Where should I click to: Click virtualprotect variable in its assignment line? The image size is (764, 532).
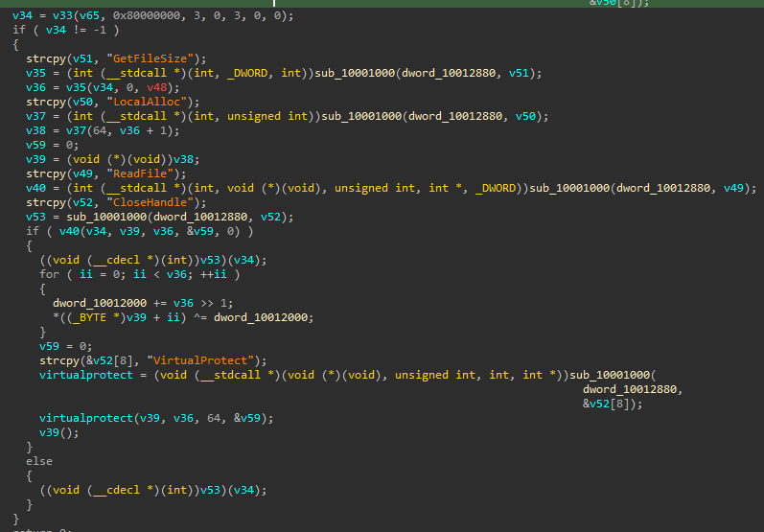[x=86, y=375]
